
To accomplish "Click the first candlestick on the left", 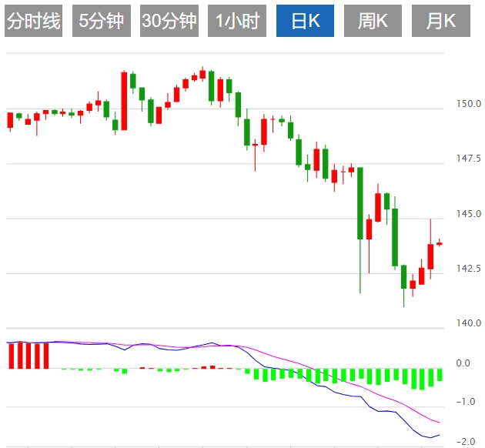I will coord(10,120).
